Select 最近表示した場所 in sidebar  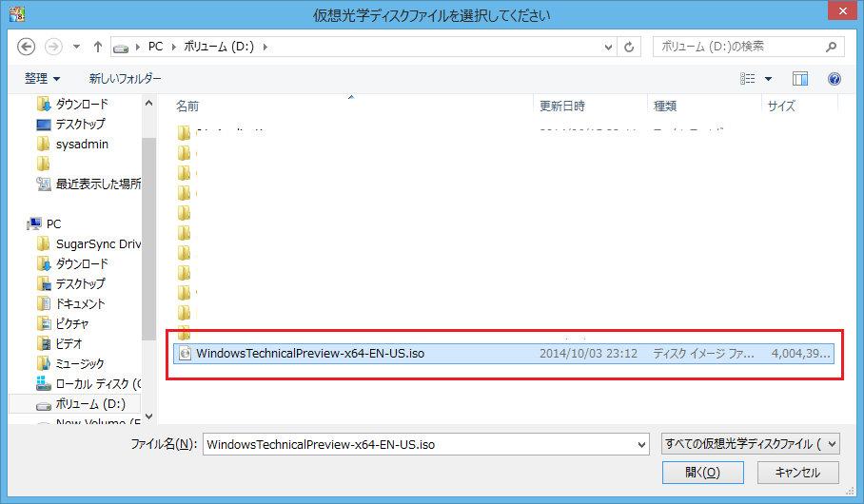pos(88,184)
